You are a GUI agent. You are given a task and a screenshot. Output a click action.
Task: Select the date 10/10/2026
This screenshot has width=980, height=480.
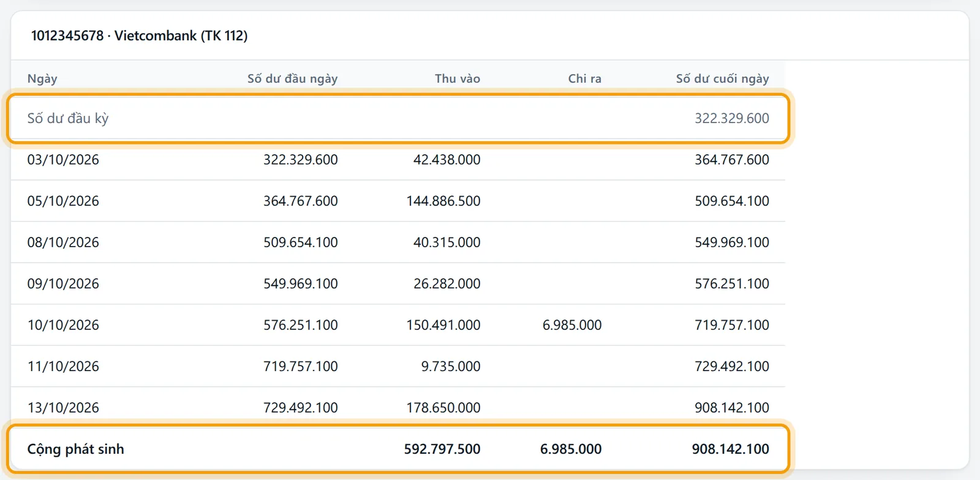click(x=63, y=325)
